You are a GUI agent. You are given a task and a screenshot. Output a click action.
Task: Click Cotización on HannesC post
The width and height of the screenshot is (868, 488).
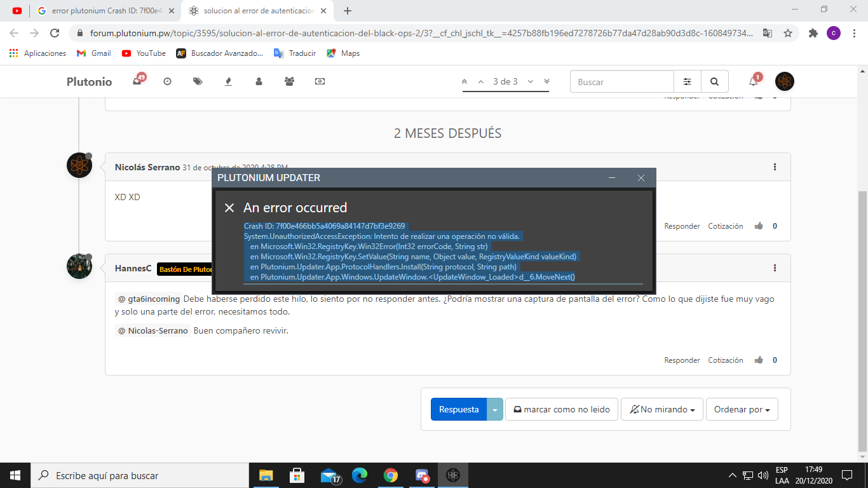pyautogui.click(x=726, y=360)
